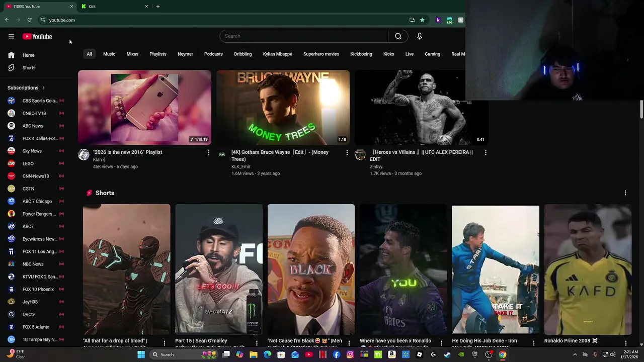Open options for 'Not Cause I'm Black' short

(349, 343)
